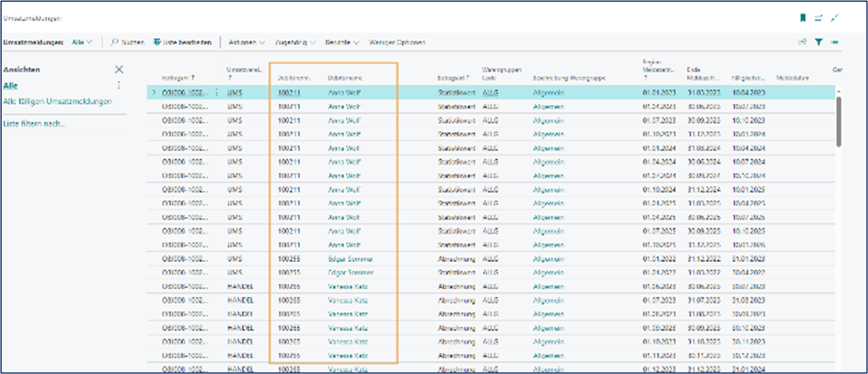The image size is (868, 374).
Task: Click Liste bearbeiten to edit list
Action: (182, 42)
